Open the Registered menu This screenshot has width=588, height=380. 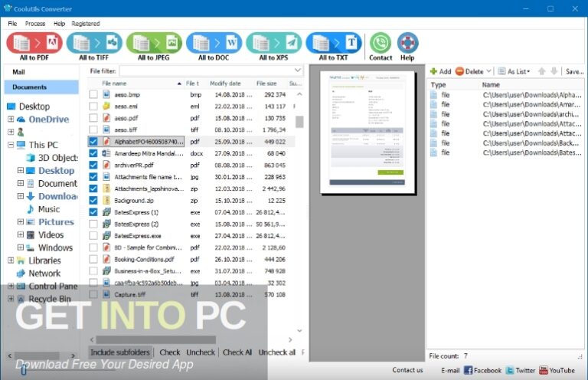click(86, 24)
